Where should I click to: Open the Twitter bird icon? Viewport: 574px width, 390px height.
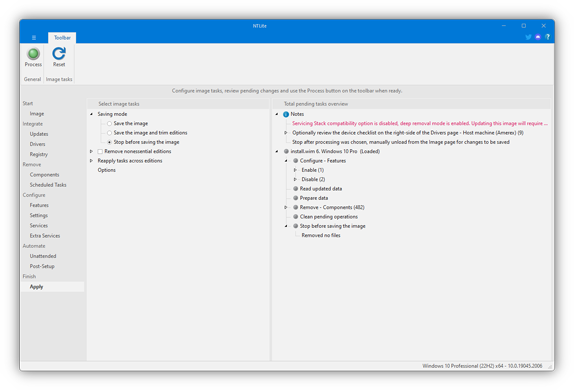coord(528,37)
